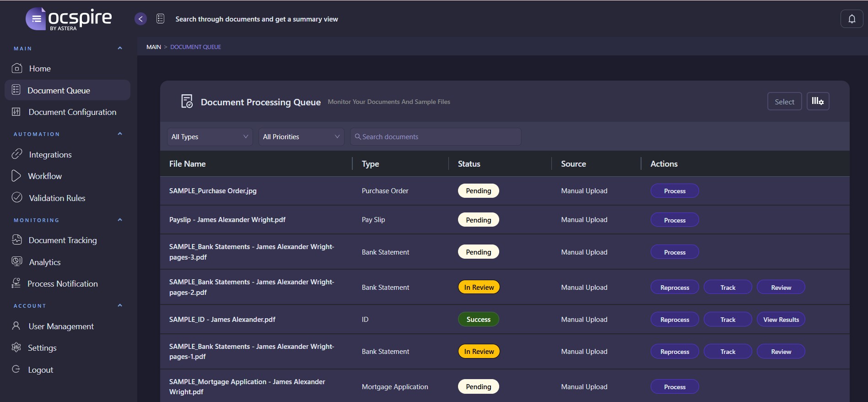Go to Document Tracking page
This screenshot has width=868, height=402.
pyautogui.click(x=63, y=240)
